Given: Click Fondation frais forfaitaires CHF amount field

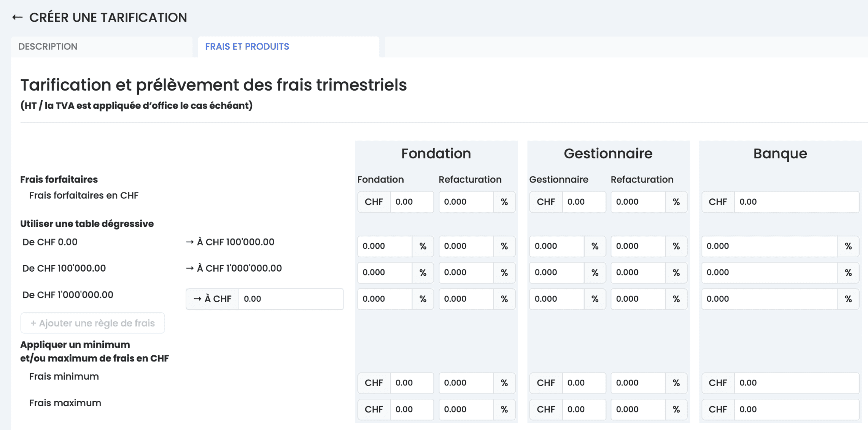Looking at the screenshot, I should coord(411,202).
